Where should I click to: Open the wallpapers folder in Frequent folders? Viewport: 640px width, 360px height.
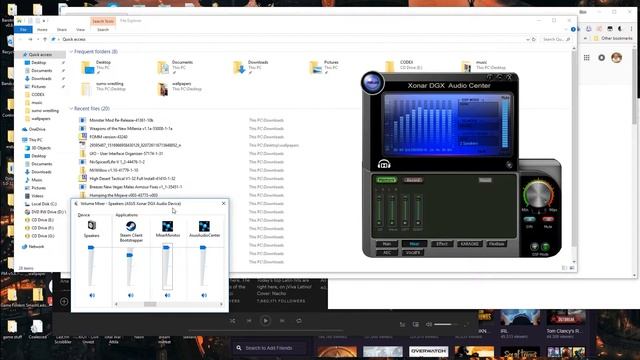pyautogui.click(x=181, y=88)
